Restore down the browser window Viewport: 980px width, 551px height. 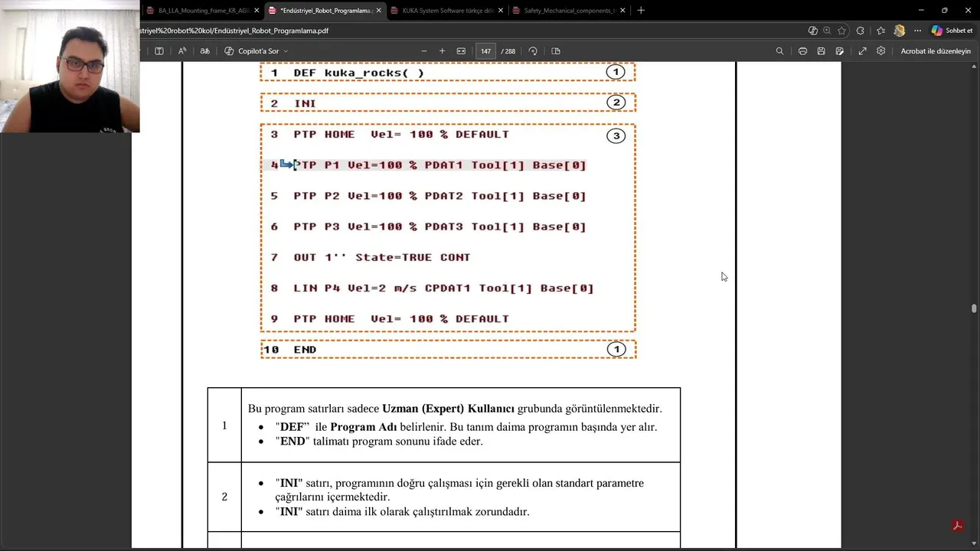(944, 10)
